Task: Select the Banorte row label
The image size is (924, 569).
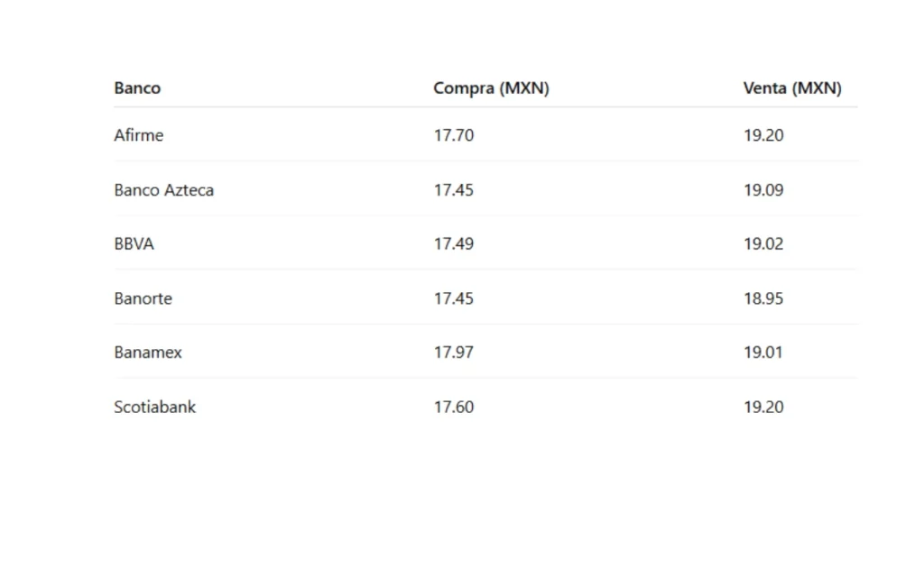Action: (143, 298)
